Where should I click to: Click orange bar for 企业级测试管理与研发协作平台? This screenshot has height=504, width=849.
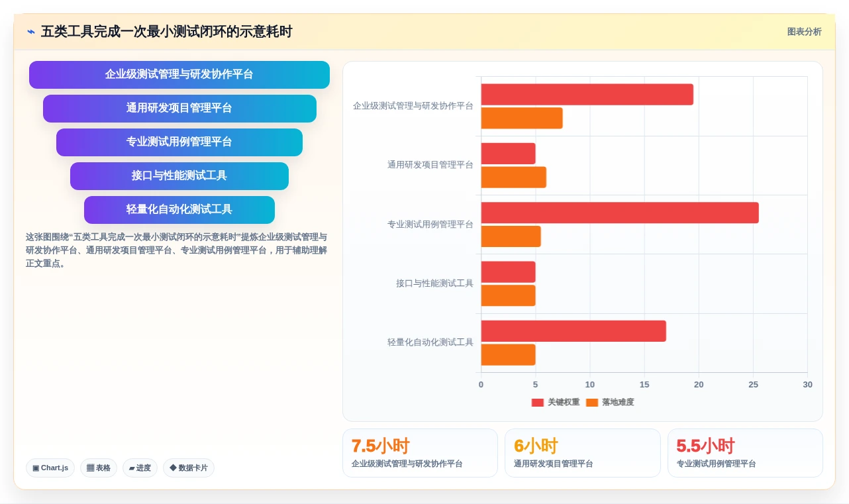[x=522, y=119]
